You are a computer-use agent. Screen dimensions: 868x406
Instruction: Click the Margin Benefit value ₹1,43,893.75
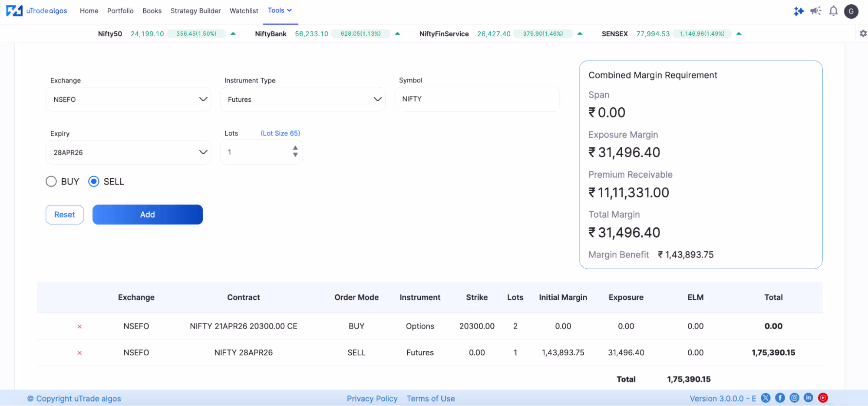pyautogui.click(x=686, y=255)
